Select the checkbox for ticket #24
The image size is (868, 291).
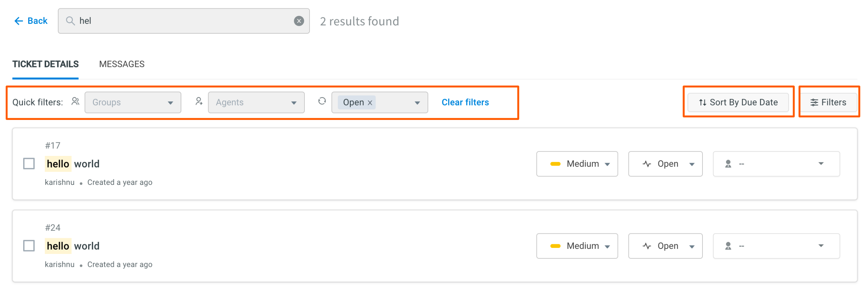click(29, 246)
